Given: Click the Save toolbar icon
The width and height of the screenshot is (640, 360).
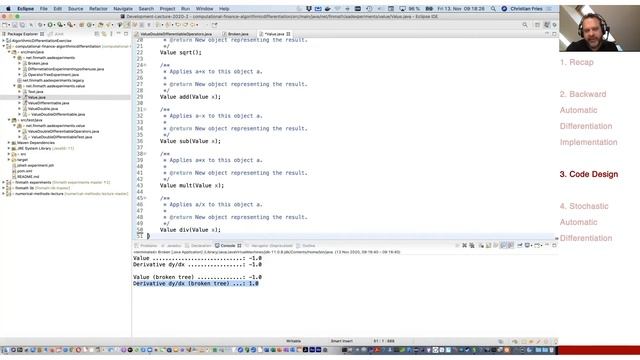Looking at the screenshot, I should [x=15, y=25].
